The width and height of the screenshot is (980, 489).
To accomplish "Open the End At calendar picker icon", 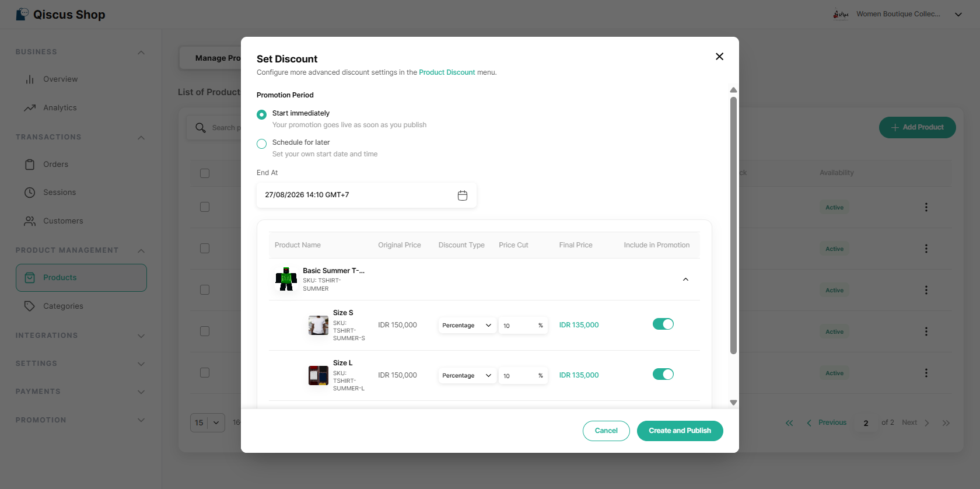I will [x=463, y=195].
